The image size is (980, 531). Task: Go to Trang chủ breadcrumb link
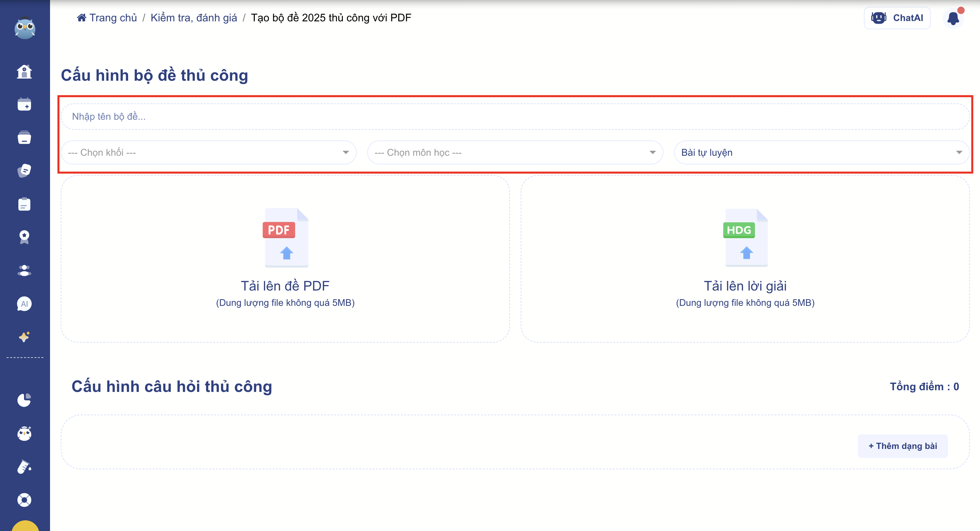pos(107,18)
